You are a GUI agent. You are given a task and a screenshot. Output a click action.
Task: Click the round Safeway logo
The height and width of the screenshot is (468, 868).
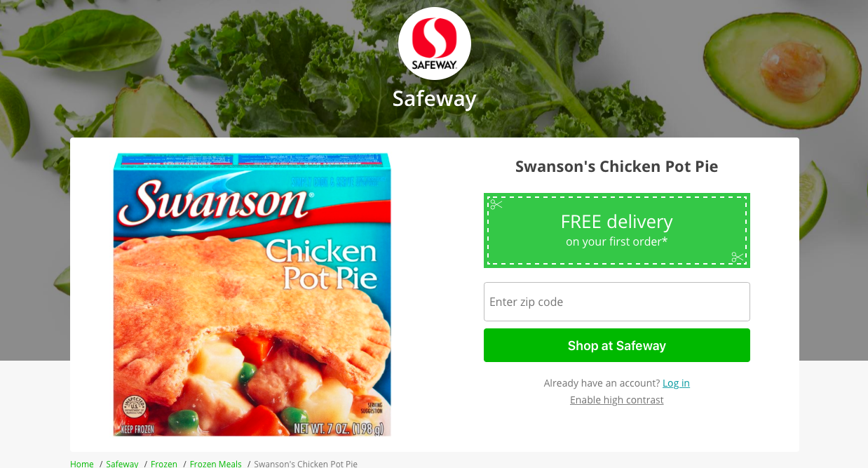coord(435,44)
